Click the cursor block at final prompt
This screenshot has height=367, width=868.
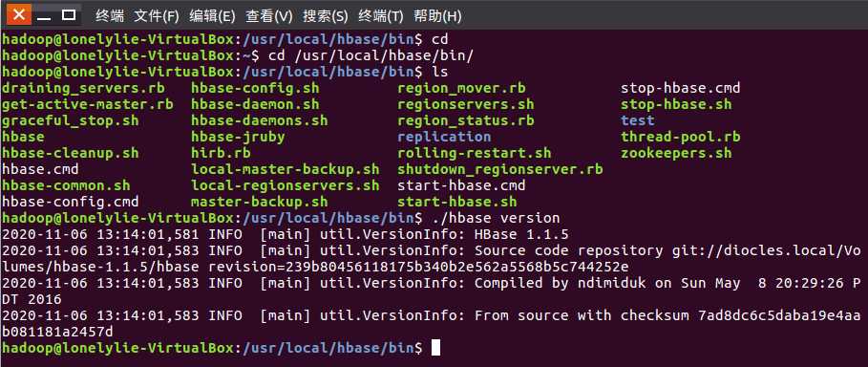[435, 348]
